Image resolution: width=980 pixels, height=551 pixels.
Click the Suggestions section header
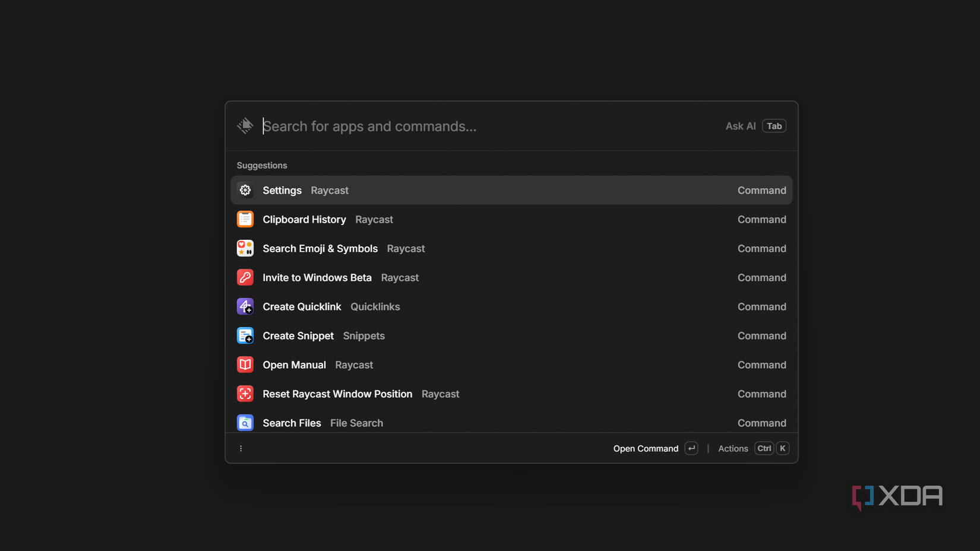click(262, 165)
